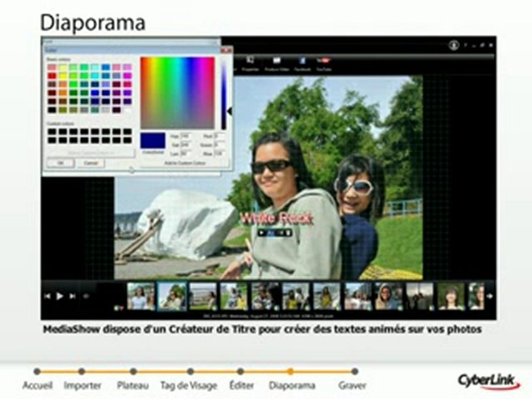
Task: Click the circular icon beside the help button
Action: click(x=454, y=45)
